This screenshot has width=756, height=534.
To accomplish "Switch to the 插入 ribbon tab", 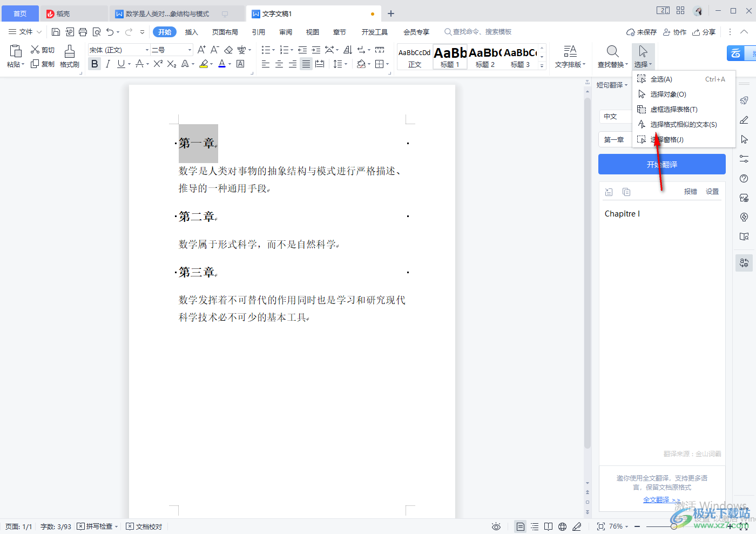I will coord(192,32).
